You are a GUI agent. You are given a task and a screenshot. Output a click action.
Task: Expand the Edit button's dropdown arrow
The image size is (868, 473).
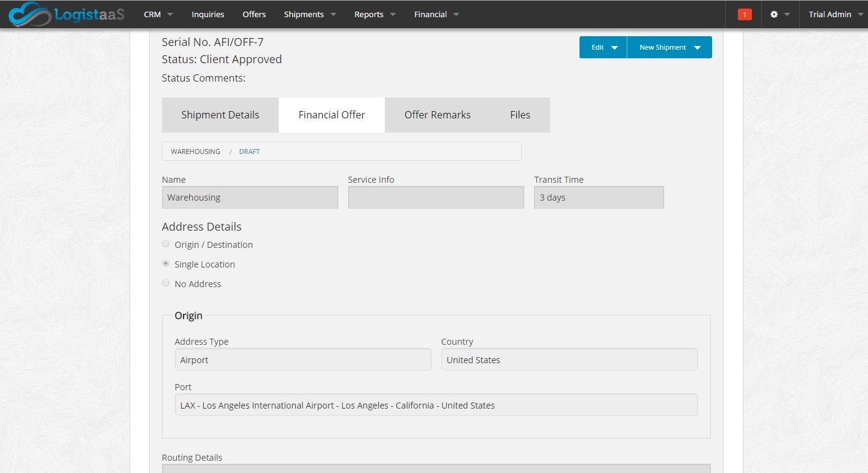(616, 47)
